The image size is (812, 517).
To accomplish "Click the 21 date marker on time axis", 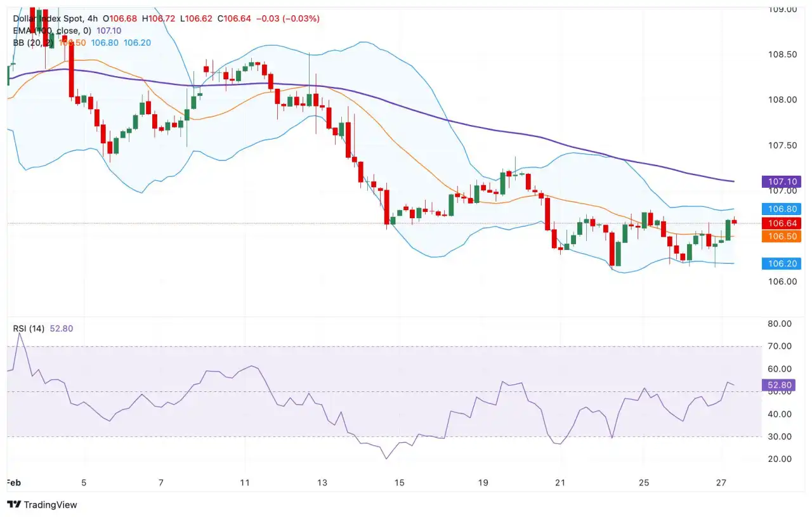I will [558, 483].
